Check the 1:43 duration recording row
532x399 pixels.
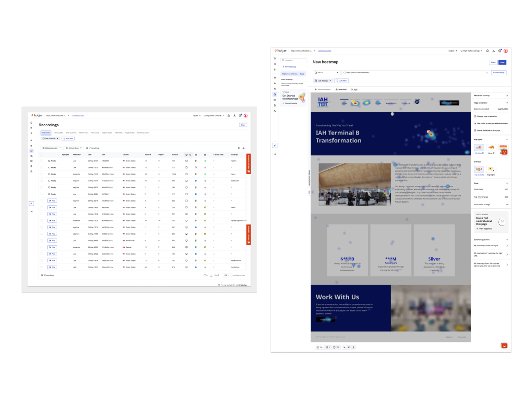[42, 161]
